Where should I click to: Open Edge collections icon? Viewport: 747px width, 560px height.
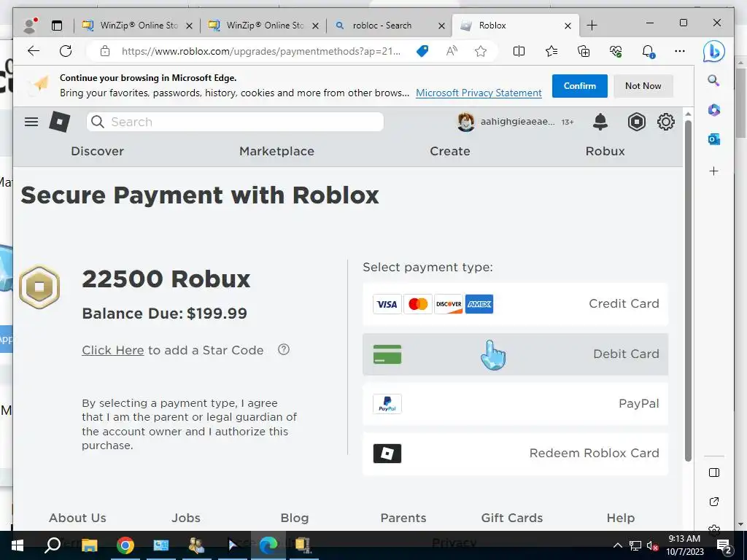(584, 51)
